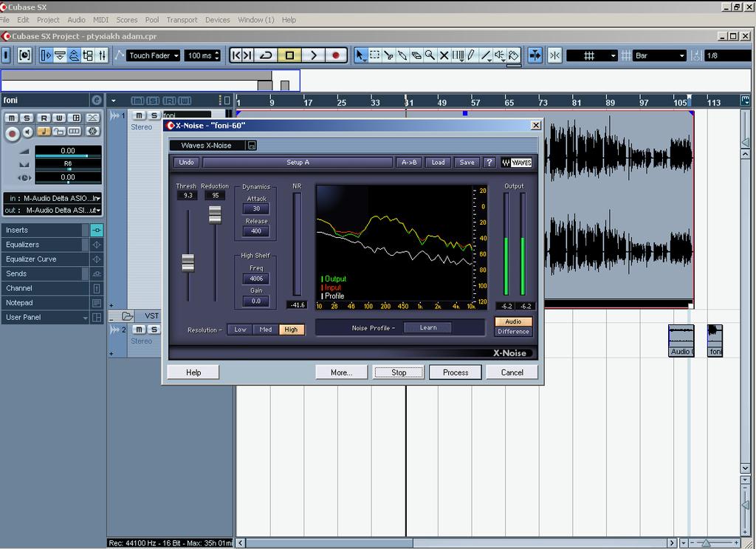Click the Record transport button

pos(336,55)
